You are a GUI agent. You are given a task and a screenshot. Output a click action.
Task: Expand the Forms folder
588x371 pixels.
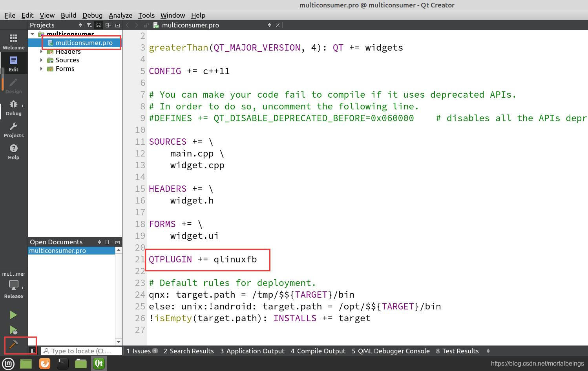click(x=41, y=69)
